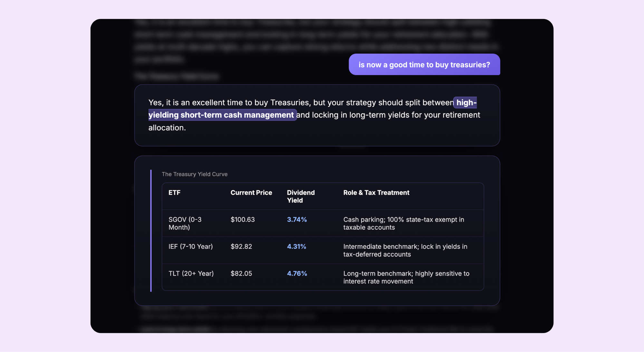Select the IEF (7-10 Year) row label

pos(191,246)
